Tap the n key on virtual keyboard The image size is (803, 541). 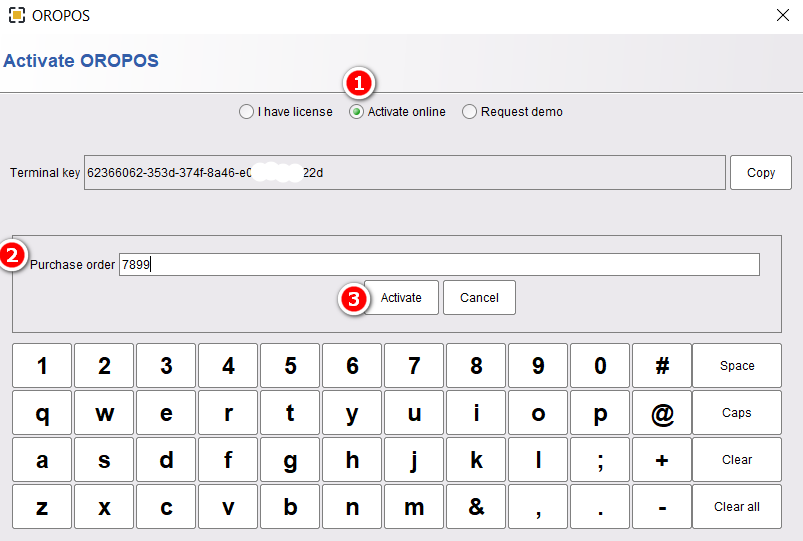pyautogui.click(x=352, y=507)
